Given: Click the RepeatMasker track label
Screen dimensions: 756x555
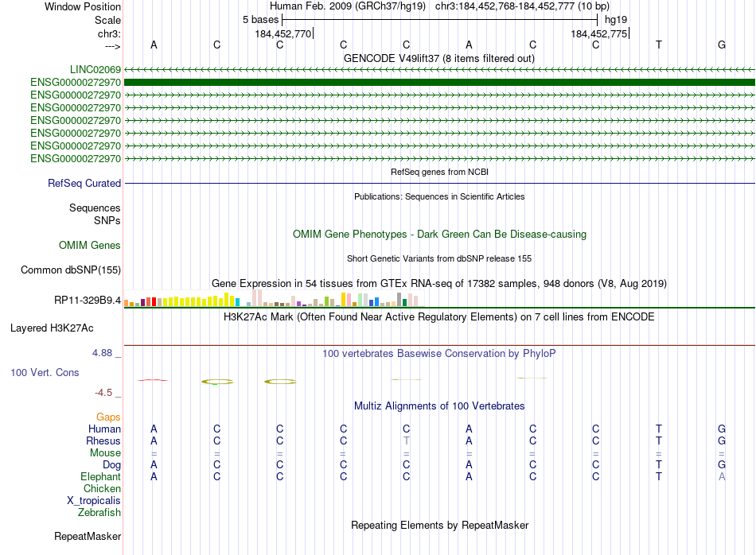Looking at the screenshot, I should pyautogui.click(x=88, y=536).
